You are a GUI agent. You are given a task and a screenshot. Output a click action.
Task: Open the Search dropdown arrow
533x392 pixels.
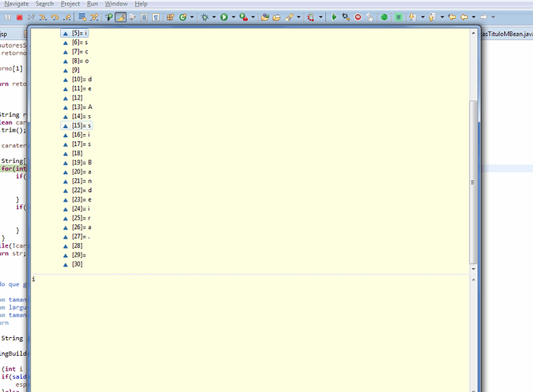(299, 17)
